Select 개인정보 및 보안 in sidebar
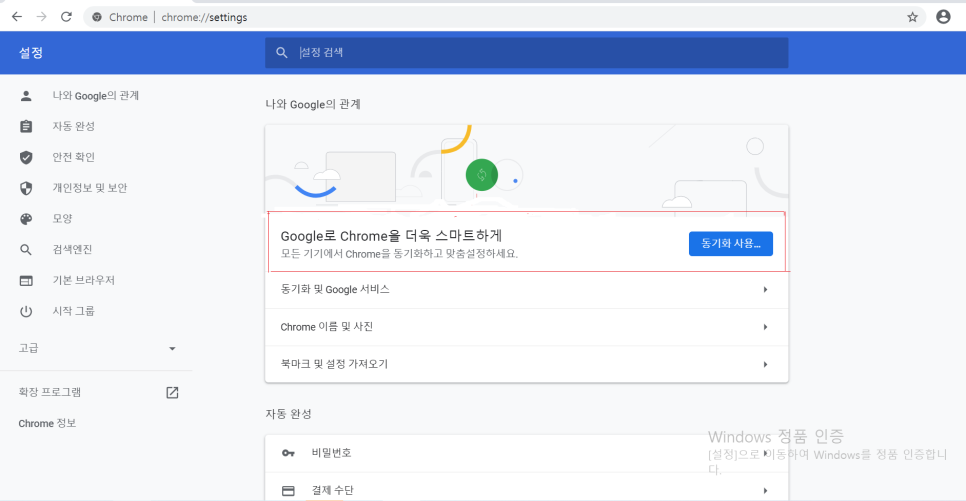The height and width of the screenshot is (501, 966). pyautogui.click(x=89, y=188)
